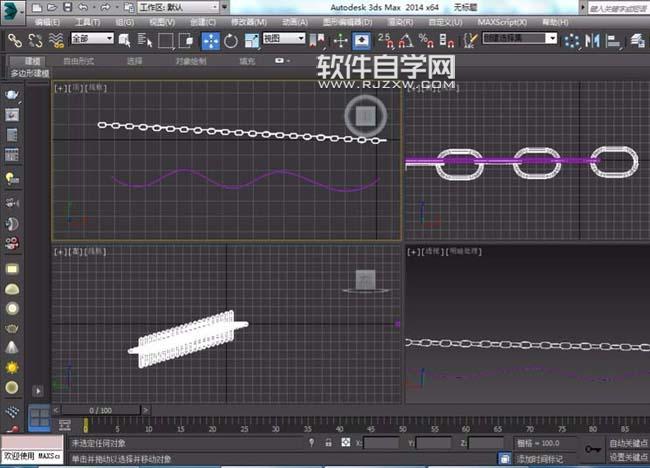Open the Mirror tool

pos(593,41)
